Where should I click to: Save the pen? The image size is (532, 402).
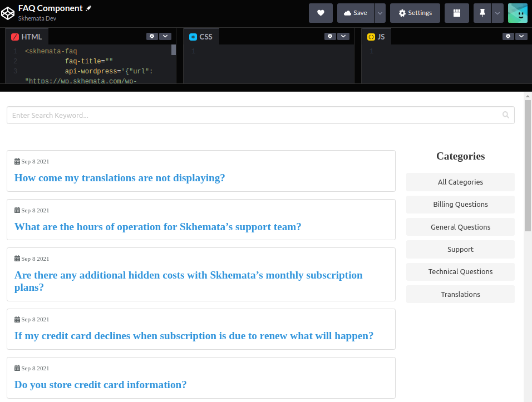pos(355,13)
